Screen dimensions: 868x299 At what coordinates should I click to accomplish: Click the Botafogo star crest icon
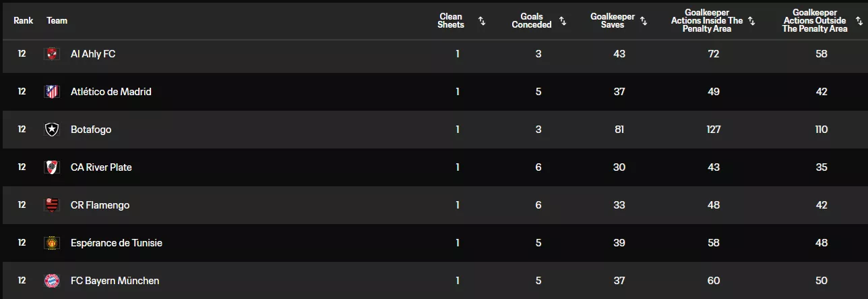[52, 130]
